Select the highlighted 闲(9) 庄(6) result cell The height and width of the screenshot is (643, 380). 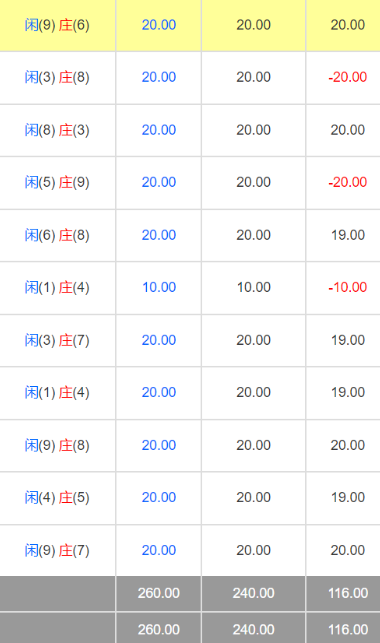coord(57,25)
